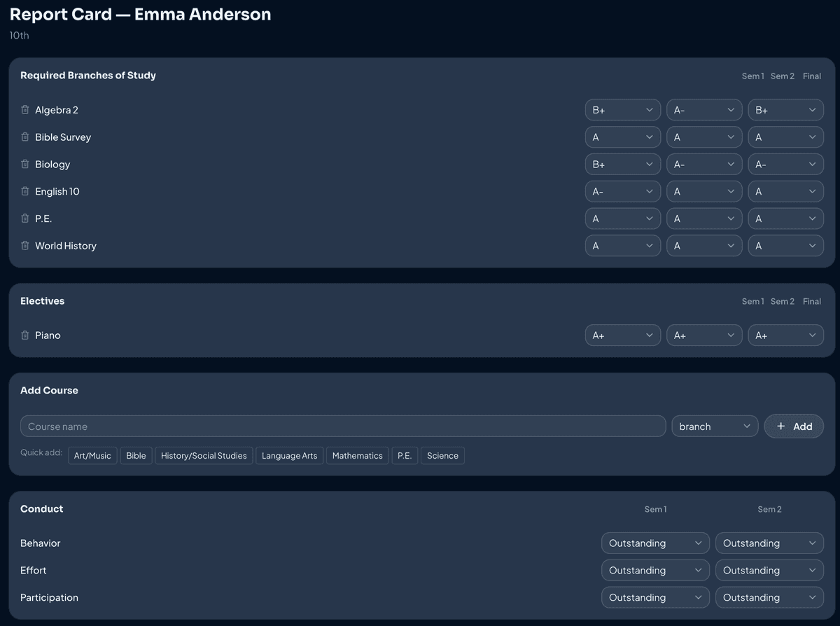Open Piano Final grade dropdown
This screenshot has width=840, height=626.
[x=785, y=335]
